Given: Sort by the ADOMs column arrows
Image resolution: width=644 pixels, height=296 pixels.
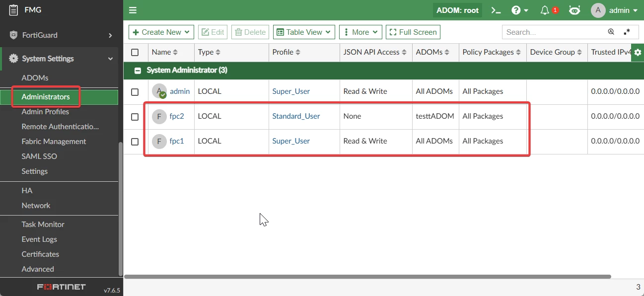Looking at the screenshot, I should point(447,52).
